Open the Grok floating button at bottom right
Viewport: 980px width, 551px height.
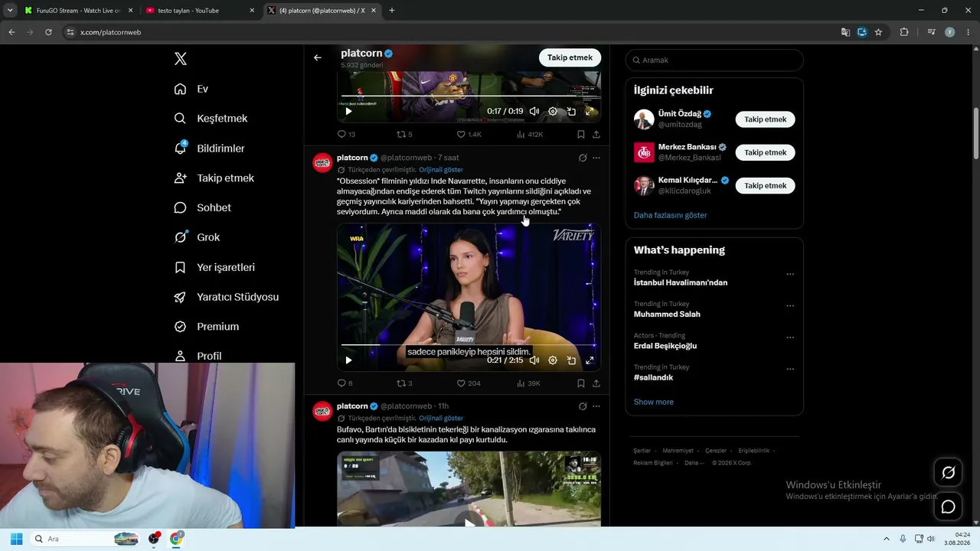(948, 473)
